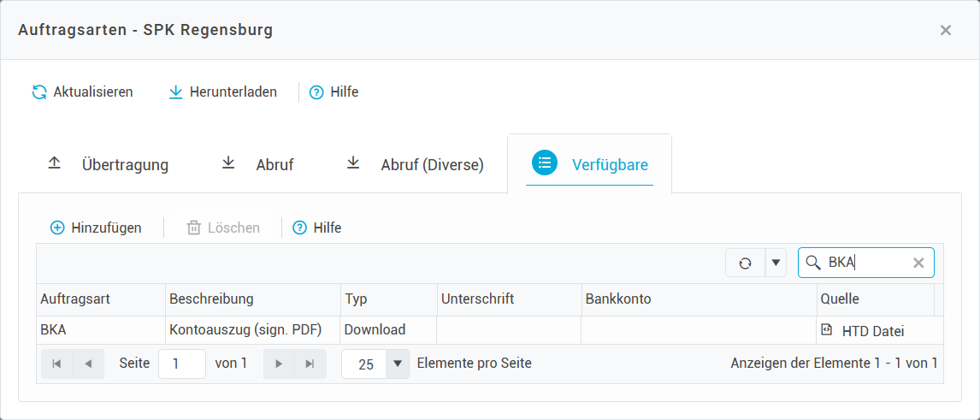Viewport: 980px width, 420px height.
Task: Select the Abruf tab
Action: pyautogui.click(x=258, y=165)
